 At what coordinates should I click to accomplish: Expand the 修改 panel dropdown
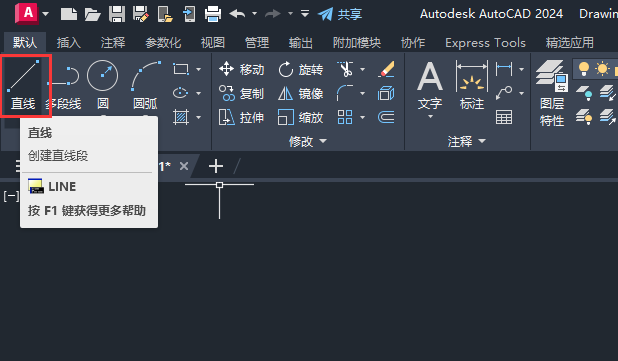pyautogui.click(x=307, y=141)
